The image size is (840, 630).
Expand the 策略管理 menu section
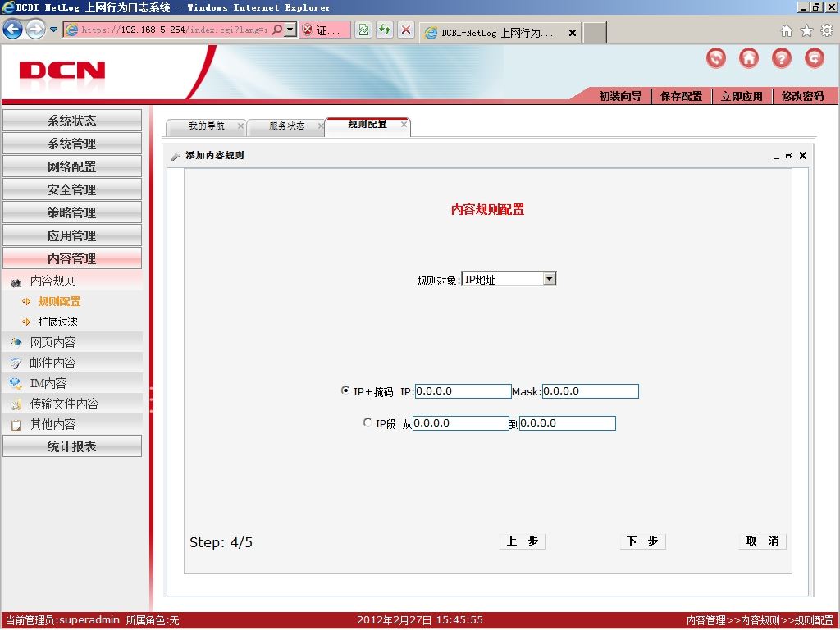pyautogui.click(x=72, y=212)
